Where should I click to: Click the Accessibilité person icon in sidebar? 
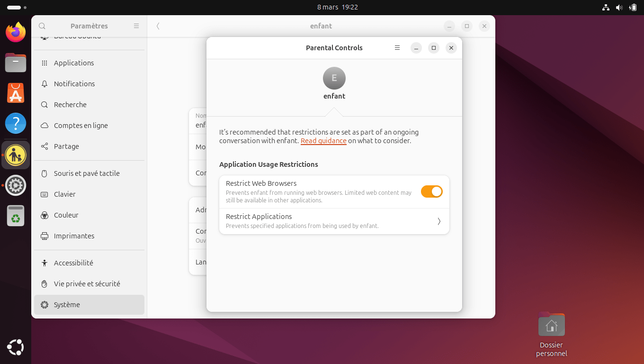[x=45, y=263]
